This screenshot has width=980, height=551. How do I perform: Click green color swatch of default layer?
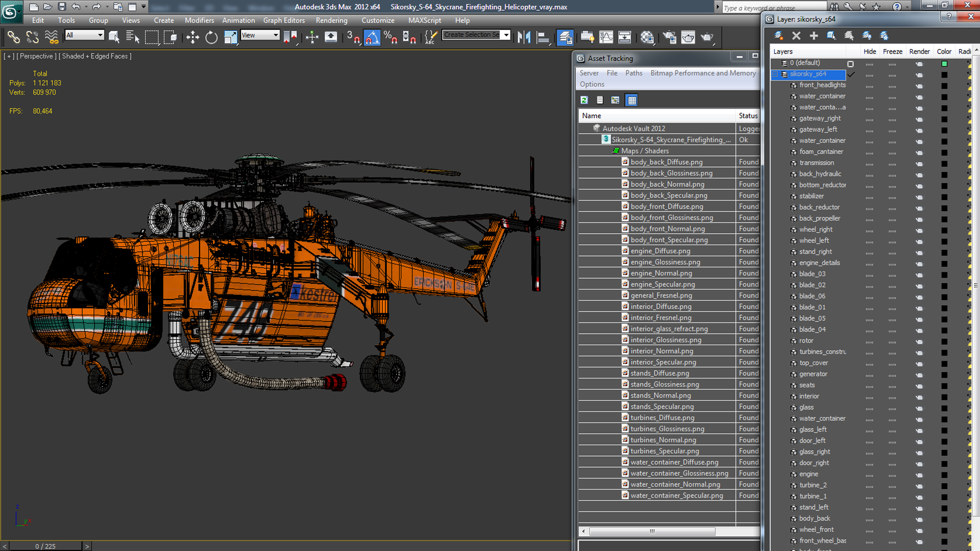coord(944,64)
